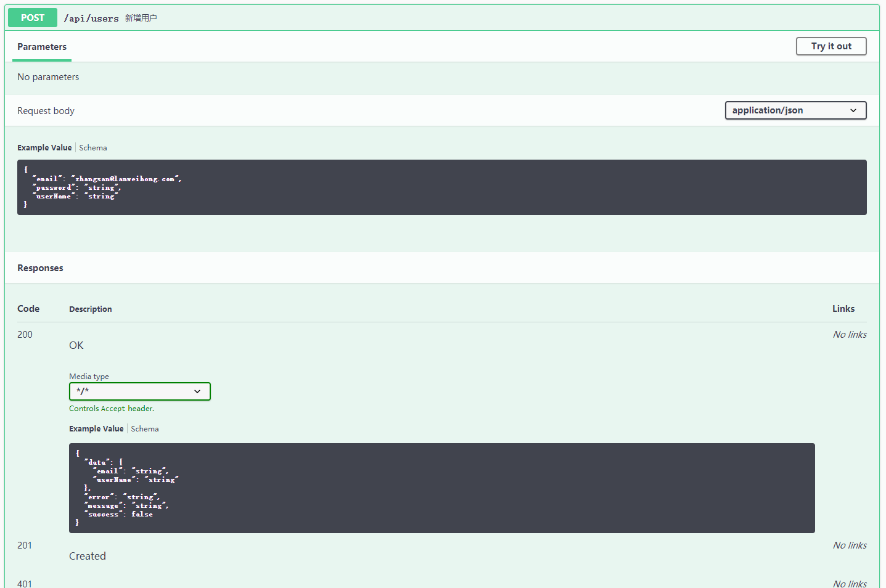This screenshot has height=588, width=886.
Task: Click No links next to 200 response
Action: pos(849,334)
